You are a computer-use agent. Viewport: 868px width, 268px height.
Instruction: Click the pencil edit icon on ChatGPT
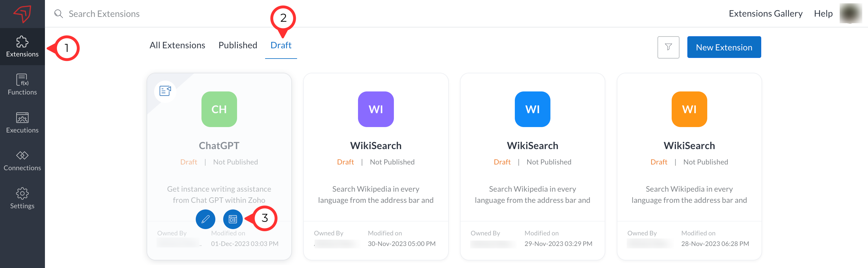pyautogui.click(x=205, y=219)
